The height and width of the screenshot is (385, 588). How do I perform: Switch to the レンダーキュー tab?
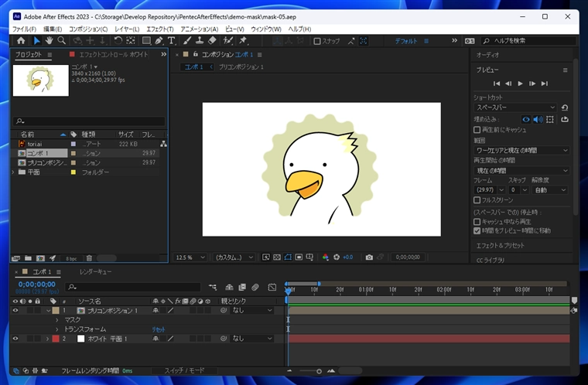[95, 272]
